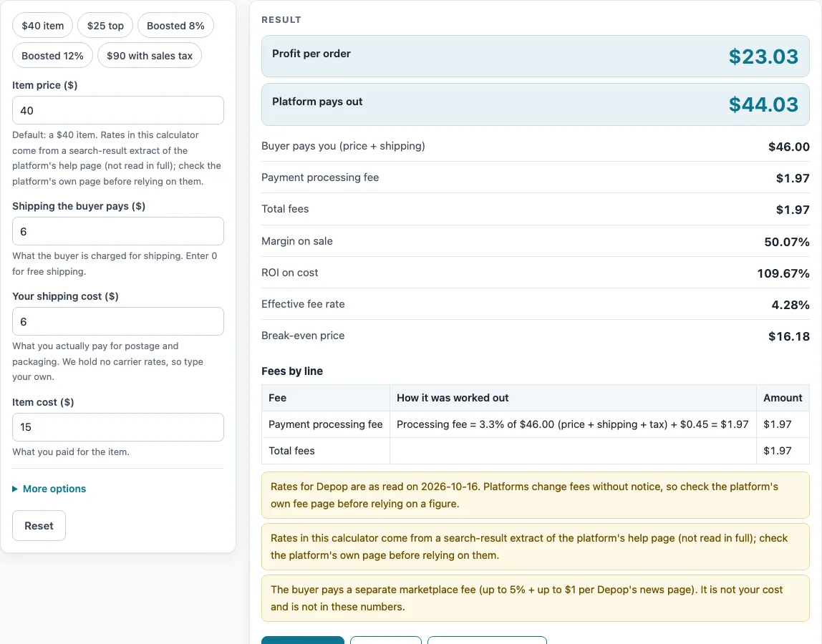Click the Total fees row in the table
The width and height of the screenshot is (822, 644).
(536, 451)
